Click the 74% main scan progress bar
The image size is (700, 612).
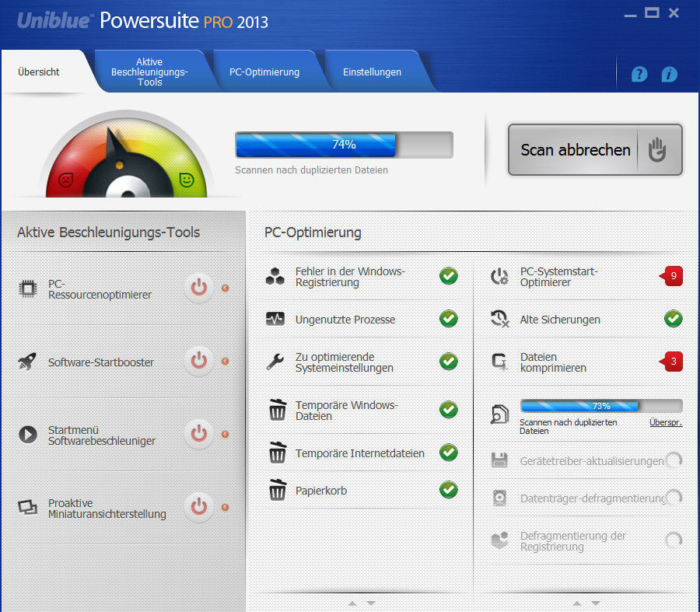click(345, 145)
